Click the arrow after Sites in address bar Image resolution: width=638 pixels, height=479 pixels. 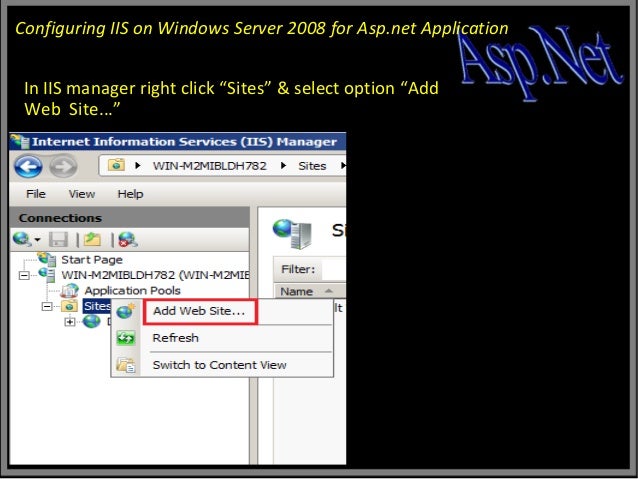[343, 165]
